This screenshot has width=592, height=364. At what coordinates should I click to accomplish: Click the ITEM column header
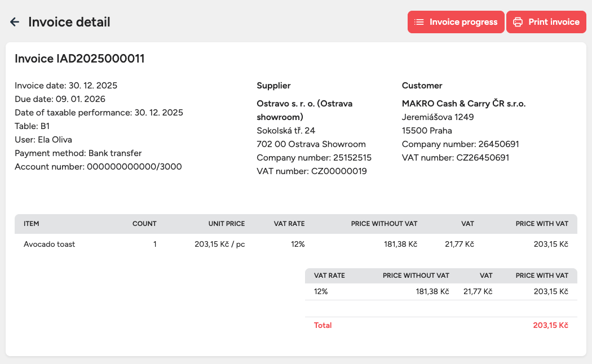[32, 224]
